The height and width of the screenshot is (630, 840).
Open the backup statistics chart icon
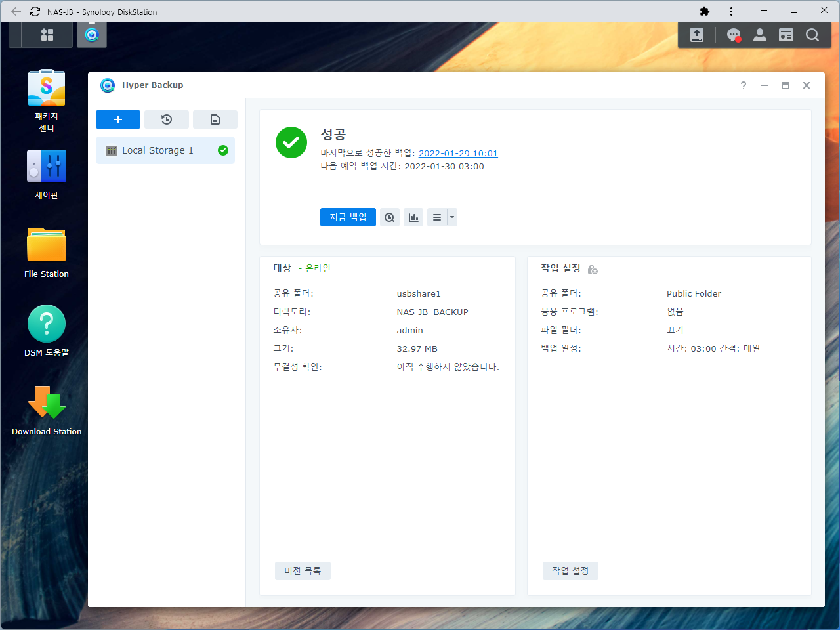[x=413, y=217]
